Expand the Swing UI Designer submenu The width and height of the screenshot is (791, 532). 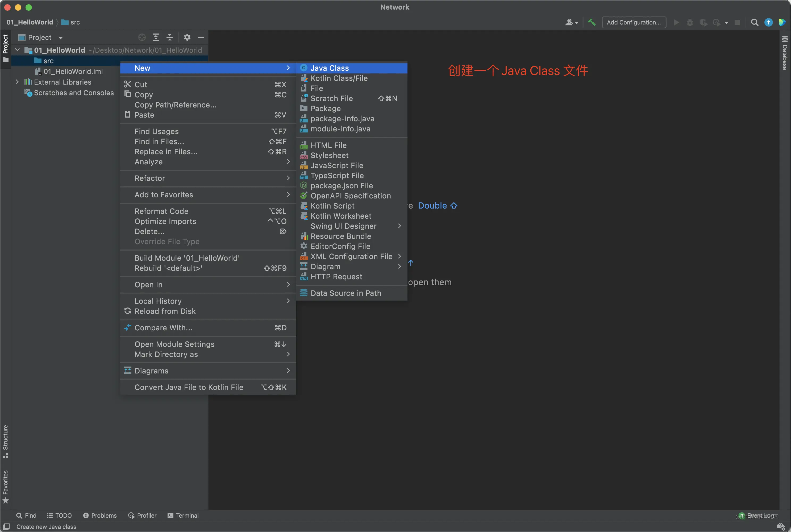352,226
